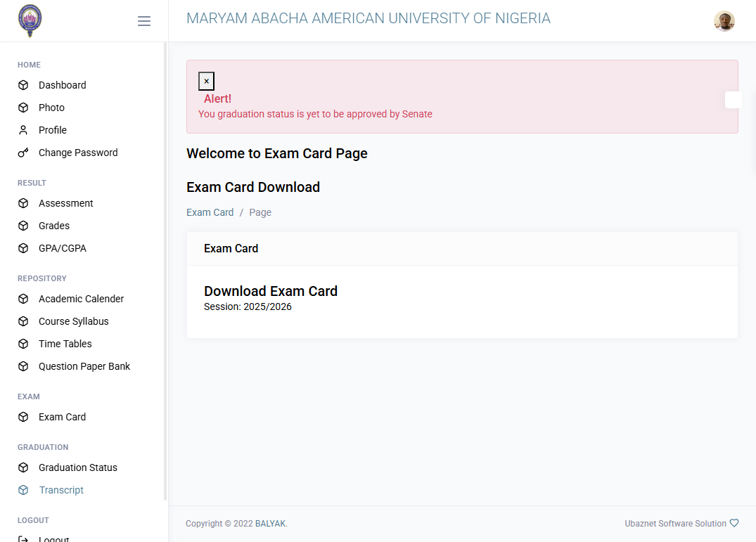756x542 pixels.
Task: Click the Change Password key icon
Action: [x=23, y=153]
